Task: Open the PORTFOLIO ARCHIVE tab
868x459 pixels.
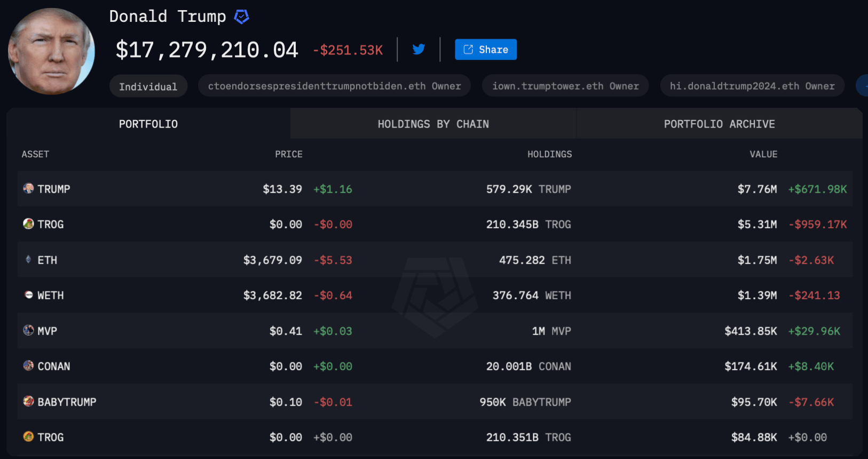Action: tap(720, 124)
